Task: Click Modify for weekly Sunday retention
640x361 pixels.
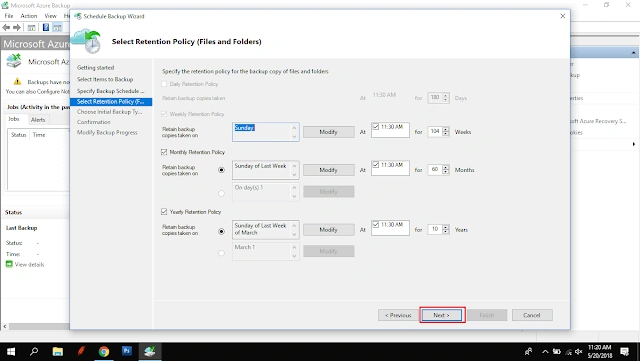Action: (x=329, y=132)
